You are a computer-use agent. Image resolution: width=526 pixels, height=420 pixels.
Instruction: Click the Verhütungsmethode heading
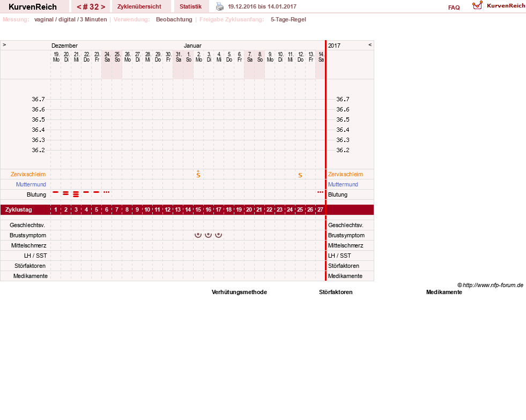pos(239,292)
